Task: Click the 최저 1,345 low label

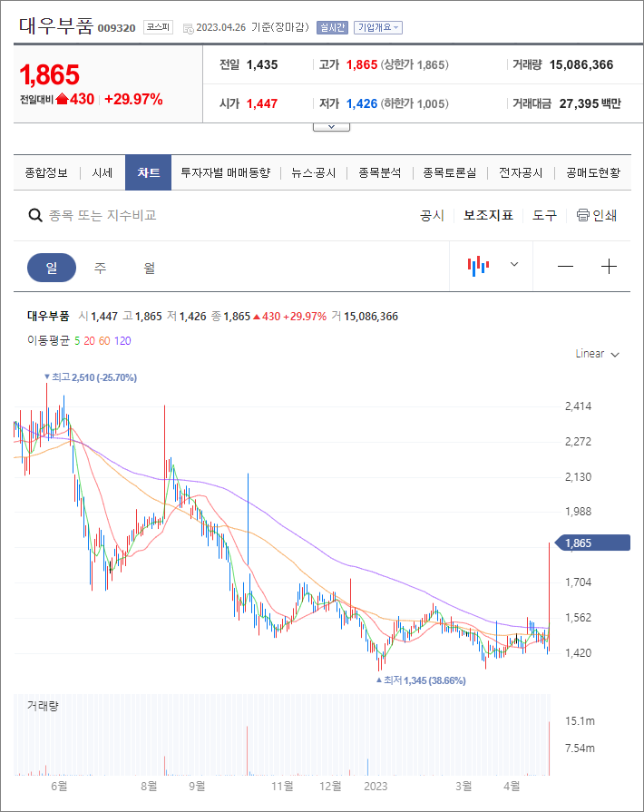Action: [x=421, y=680]
